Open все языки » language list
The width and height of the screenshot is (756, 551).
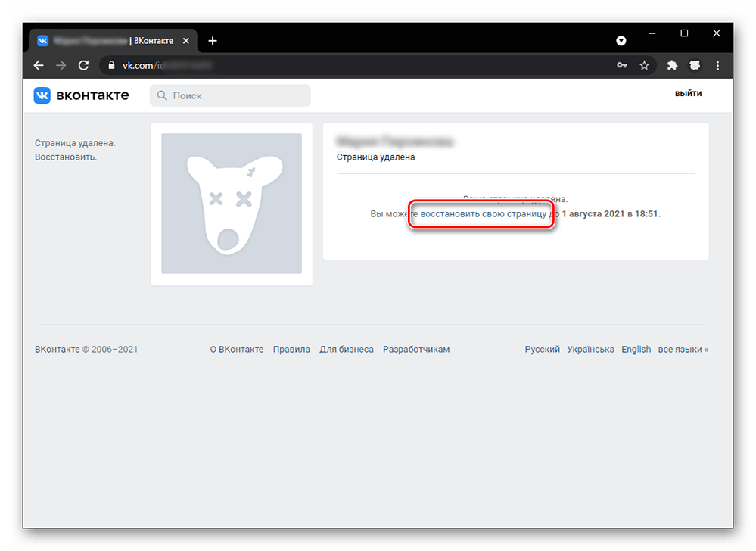click(x=683, y=349)
